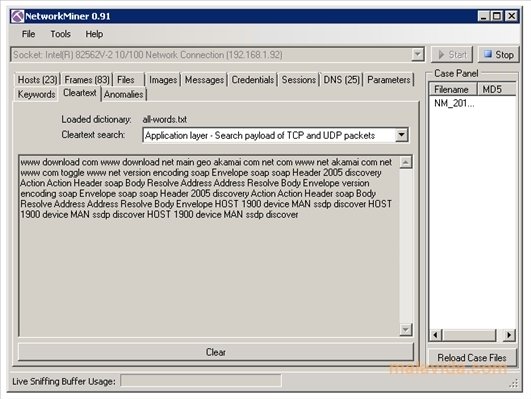
Task: Sort Case Panel by MD5 column
Action: point(496,89)
